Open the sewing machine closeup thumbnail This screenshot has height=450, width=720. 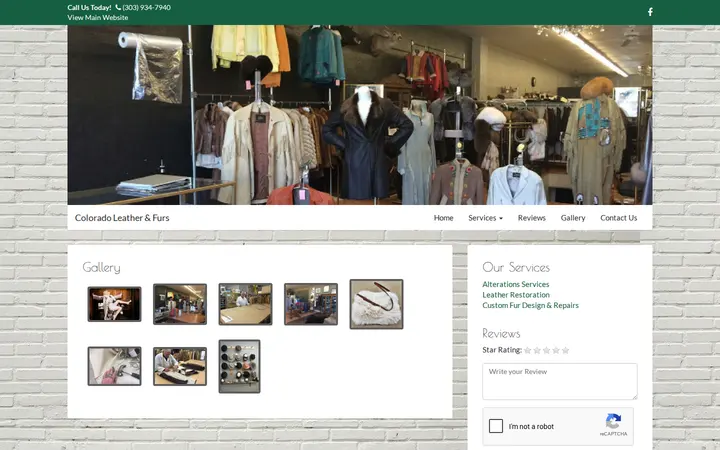tap(114, 366)
